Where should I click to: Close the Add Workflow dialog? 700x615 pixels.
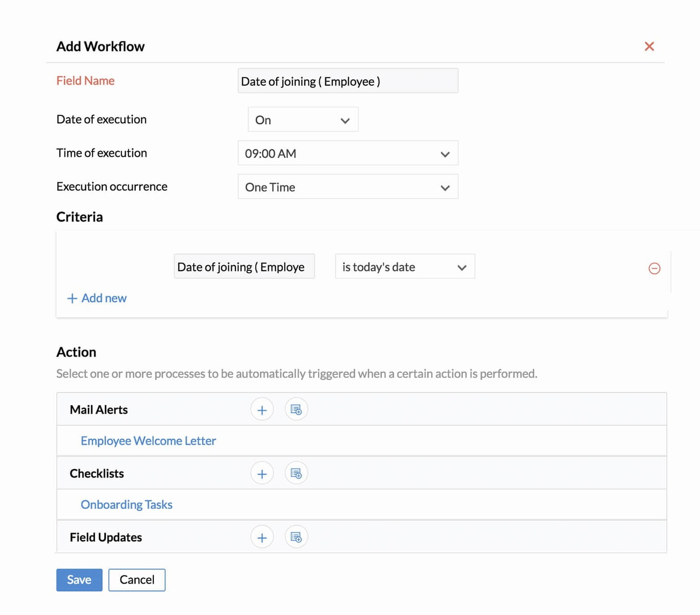649,46
